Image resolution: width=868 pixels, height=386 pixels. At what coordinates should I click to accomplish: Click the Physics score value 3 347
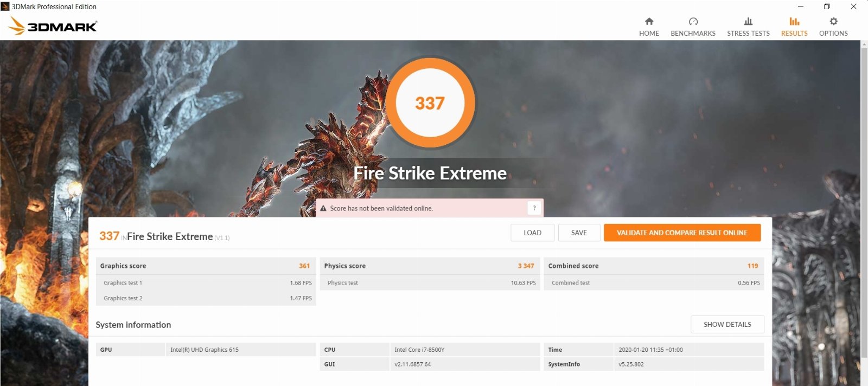pos(526,266)
